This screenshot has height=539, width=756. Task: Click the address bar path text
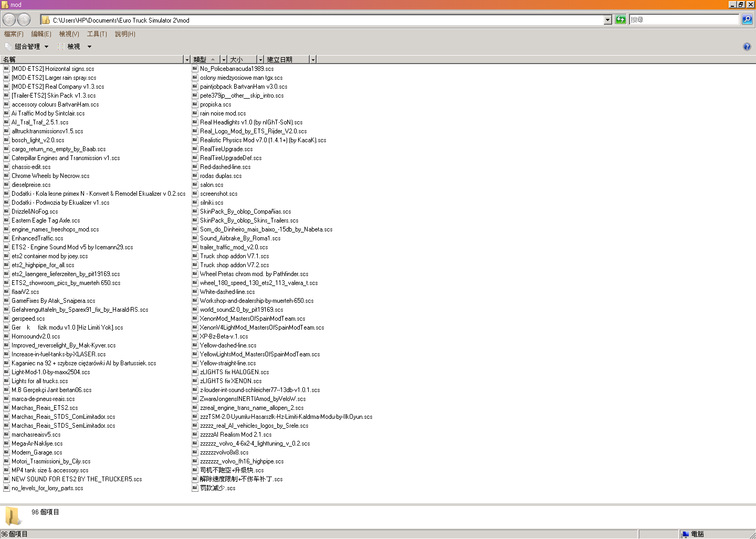[121, 20]
